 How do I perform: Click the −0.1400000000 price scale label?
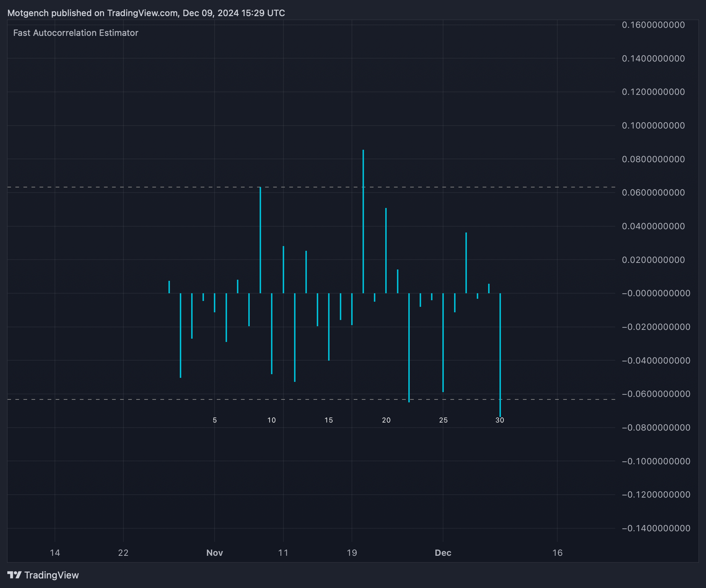pyautogui.click(x=656, y=528)
